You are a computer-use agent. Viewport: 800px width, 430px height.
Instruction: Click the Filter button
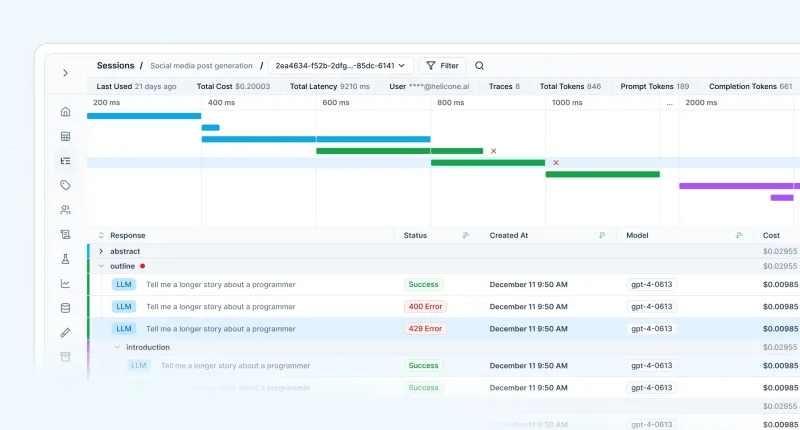coord(442,65)
